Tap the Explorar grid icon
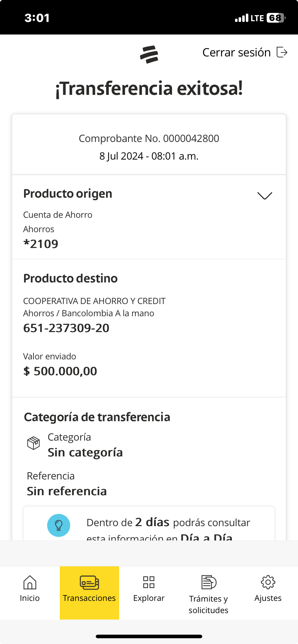Viewport: 298px width, 644px height. (149, 582)
